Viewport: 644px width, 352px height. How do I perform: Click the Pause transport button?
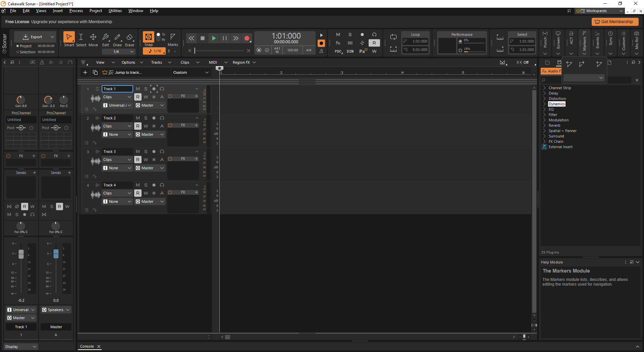(x=225, y=38)
